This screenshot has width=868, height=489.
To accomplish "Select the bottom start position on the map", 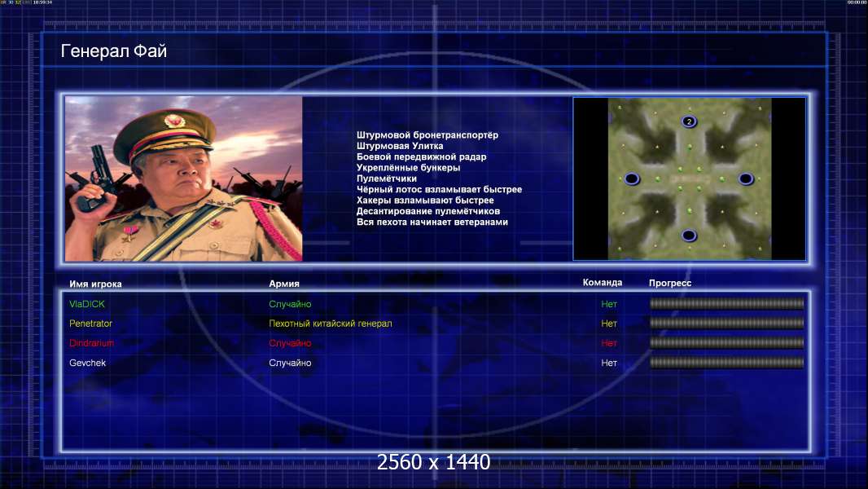I will (x=689, y=236).
